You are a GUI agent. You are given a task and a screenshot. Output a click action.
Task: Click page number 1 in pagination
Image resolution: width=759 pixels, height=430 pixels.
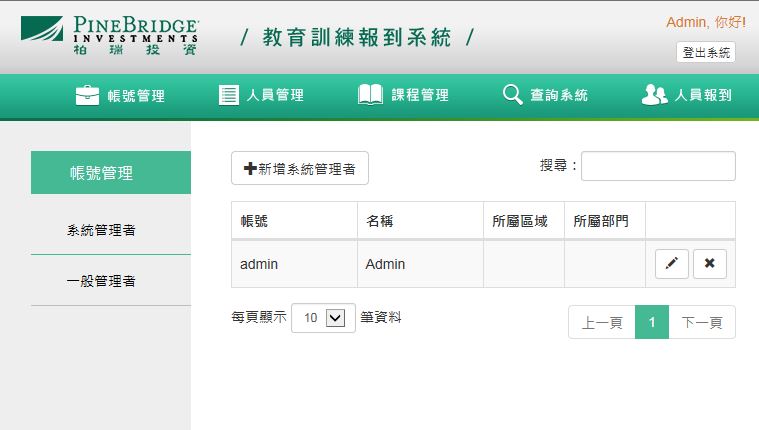pyautogui.click(x=652, y=322)
